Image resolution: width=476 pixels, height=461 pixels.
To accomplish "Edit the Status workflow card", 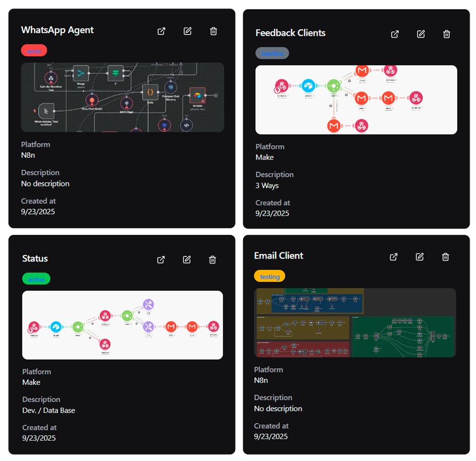I will 187,260.
